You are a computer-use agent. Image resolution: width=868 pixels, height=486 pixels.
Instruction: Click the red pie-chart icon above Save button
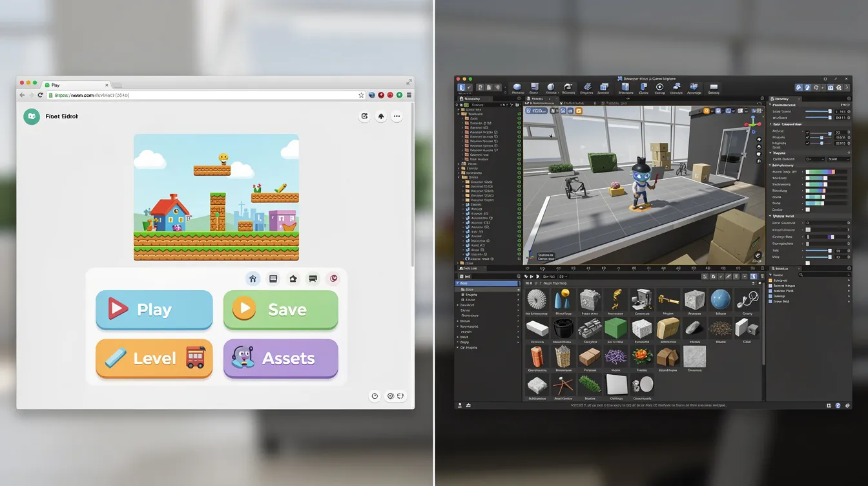pos(333,279)
